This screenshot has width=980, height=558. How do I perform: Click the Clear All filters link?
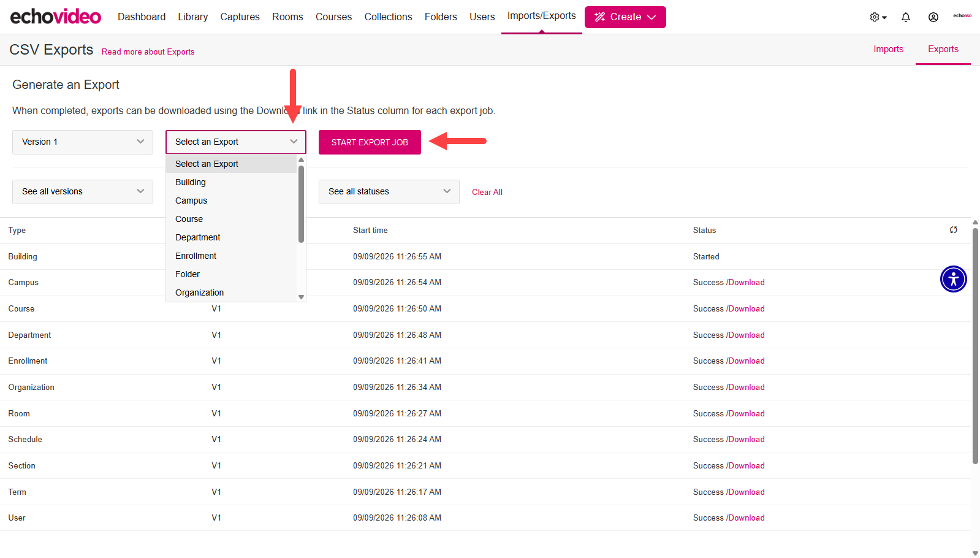pyautogui.click(x=487, y=192)
